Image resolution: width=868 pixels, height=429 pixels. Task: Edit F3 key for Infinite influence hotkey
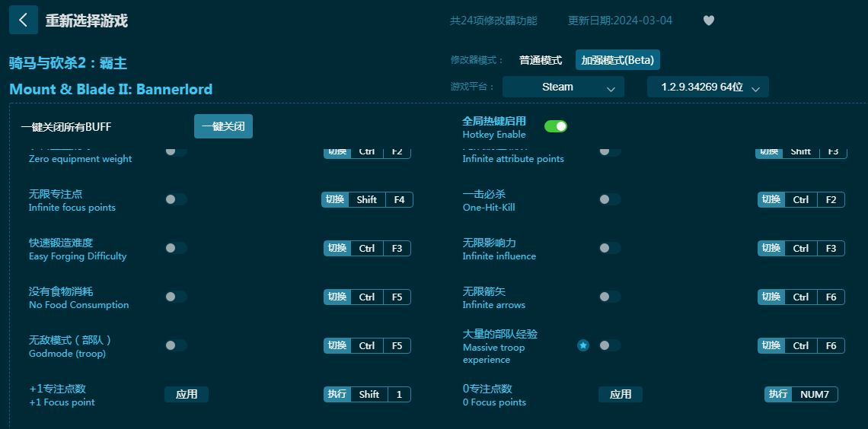tap(831, 248)
